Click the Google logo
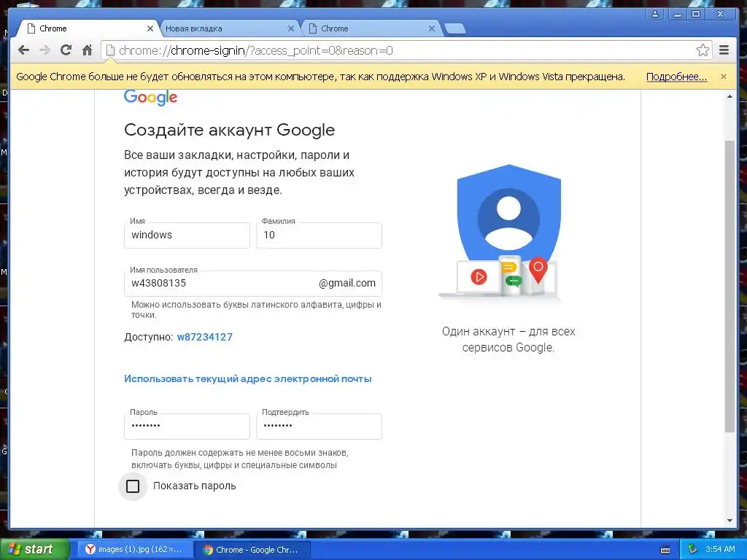Viewport: 747px width, 560px height. (150, 97)
